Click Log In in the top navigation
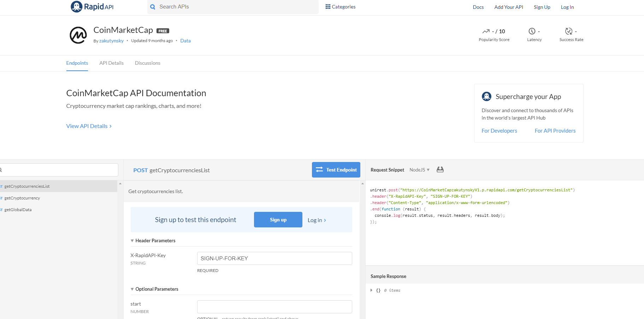Viewport: 644px width, 319px height. click(x=567, y=7)
